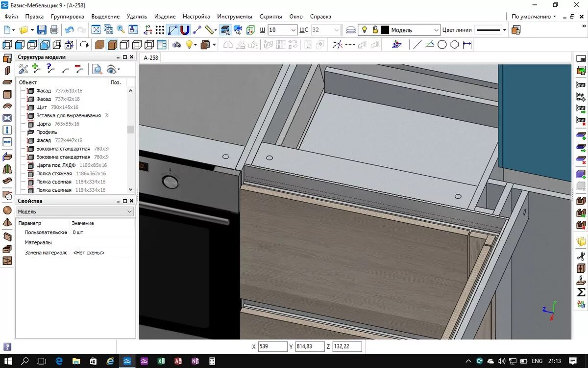
Task: Toggle the magnet snap button
Action: (x=185, y=30)
